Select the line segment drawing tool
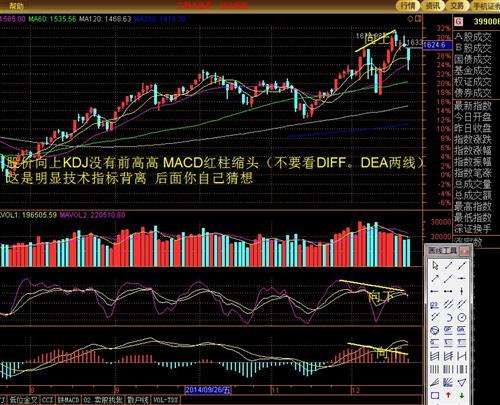The height and width of the screenshot is (405, 500). click(x=449, y=265)
